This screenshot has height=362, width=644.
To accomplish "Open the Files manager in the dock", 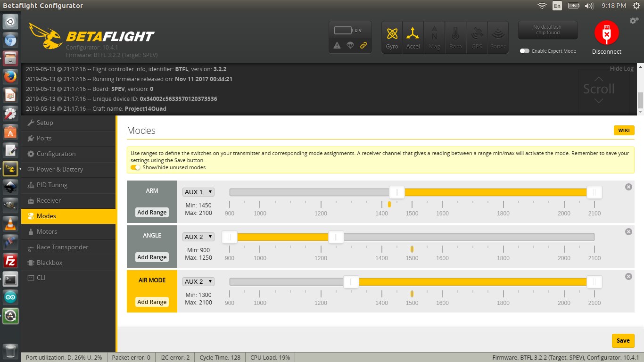I will coord(10,58).
